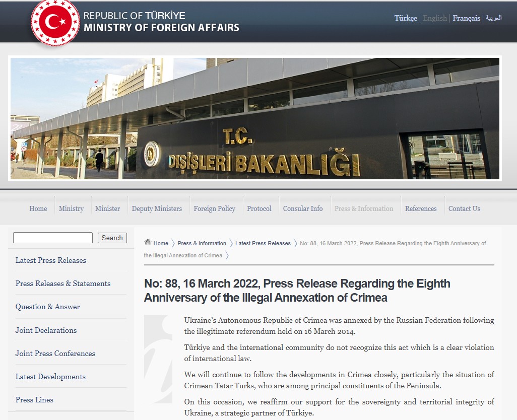Open Press Releases & Statements sidebar link
Screen dimensions: 517x420
point(63,284)
